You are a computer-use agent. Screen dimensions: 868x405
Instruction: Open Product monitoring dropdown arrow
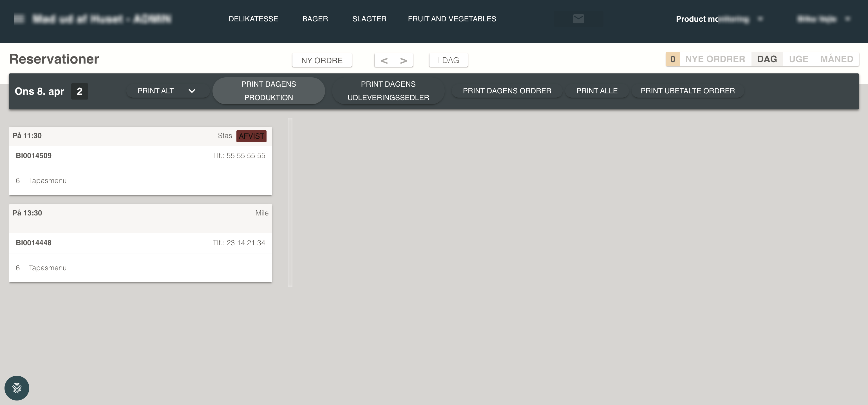(760, 19)
